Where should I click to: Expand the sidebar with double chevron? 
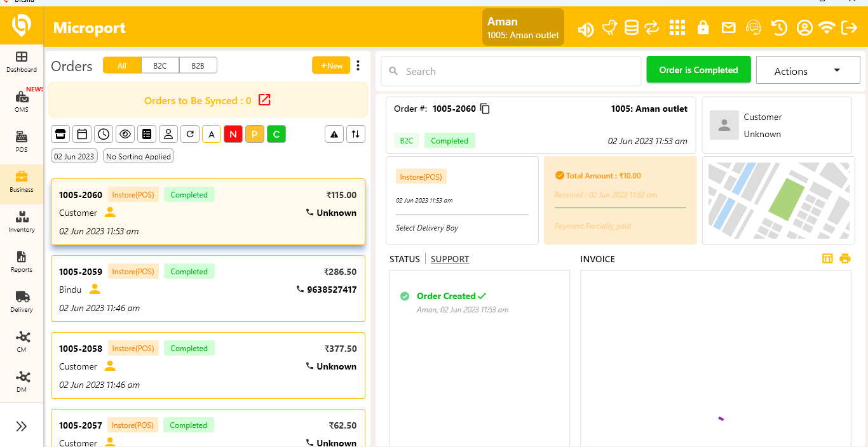click(x=22, y=426)
